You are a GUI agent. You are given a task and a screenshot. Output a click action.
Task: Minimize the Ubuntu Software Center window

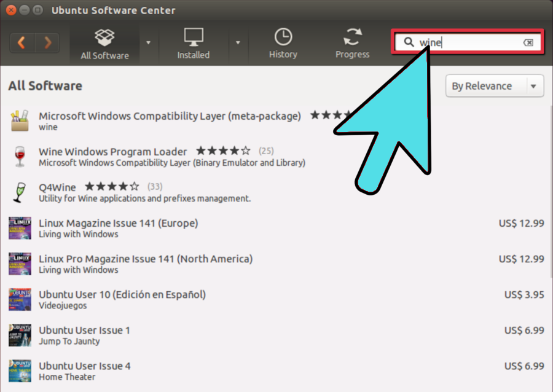coord(25,10)
